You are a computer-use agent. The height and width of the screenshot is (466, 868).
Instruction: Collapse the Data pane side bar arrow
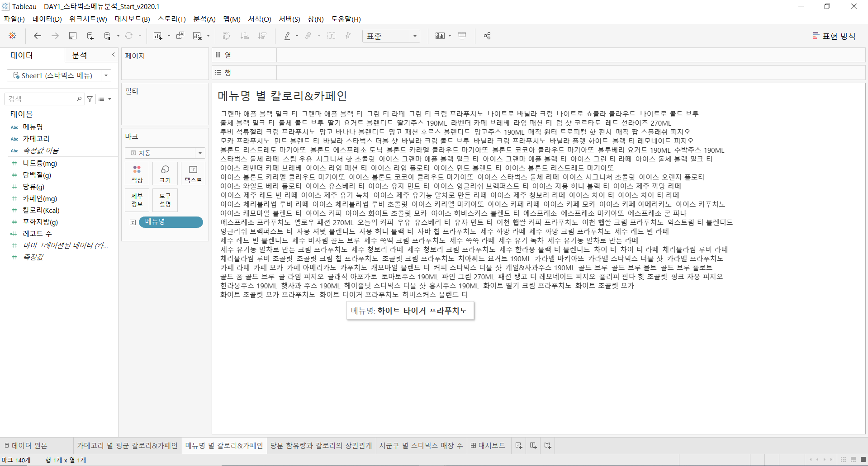[114, 55]
